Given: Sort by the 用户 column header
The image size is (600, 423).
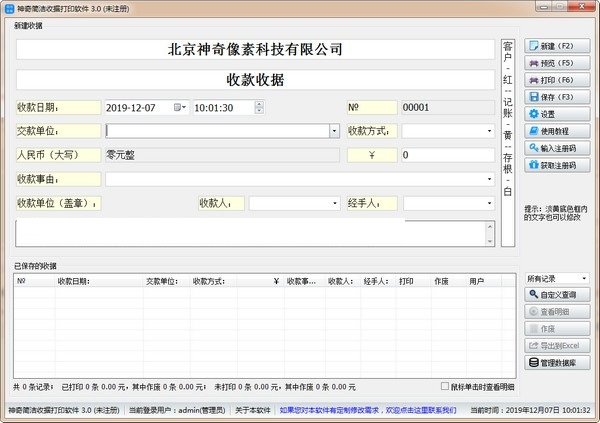Looking at the screenshot, I should [x=484, y=281].
